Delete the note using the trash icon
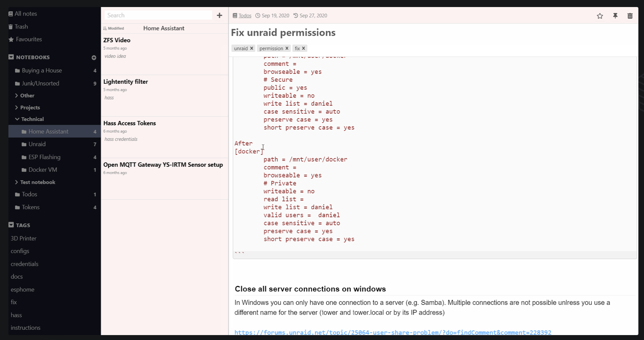Screen dimensions: 644x340 [630, 16]
